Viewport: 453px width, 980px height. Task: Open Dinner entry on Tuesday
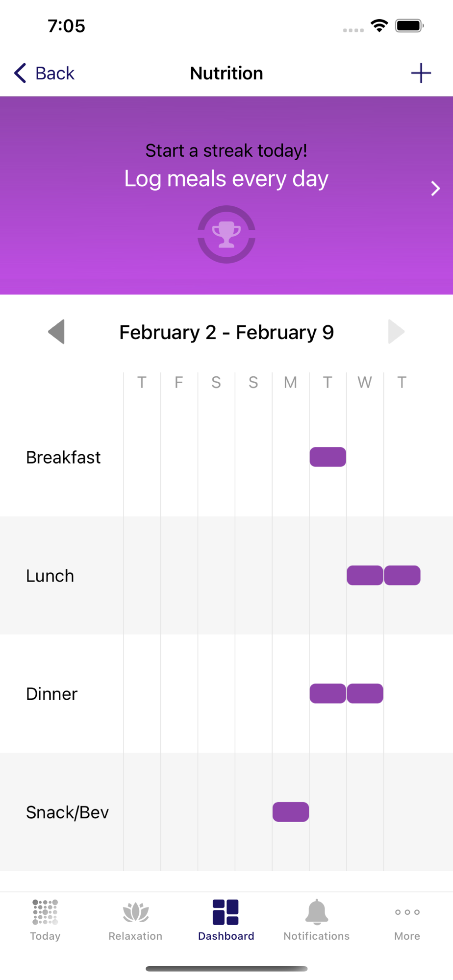point(328,693)
